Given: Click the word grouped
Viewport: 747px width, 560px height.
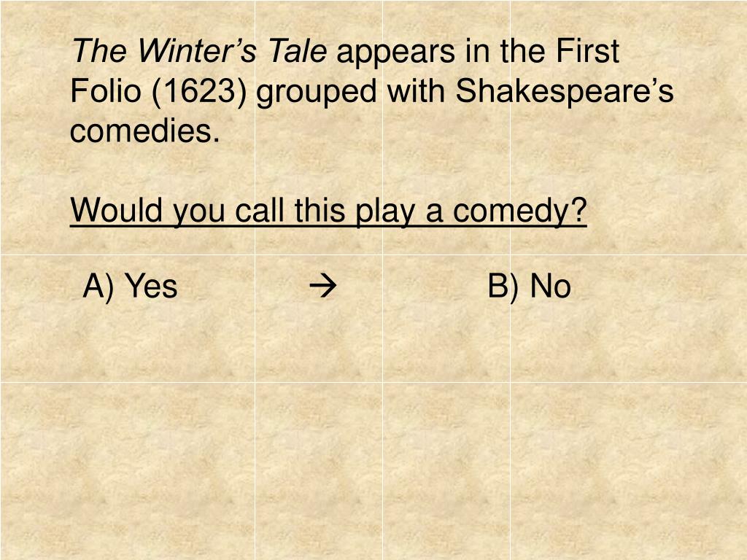Looking at the screenshot, I should click(x=317, y=91).
